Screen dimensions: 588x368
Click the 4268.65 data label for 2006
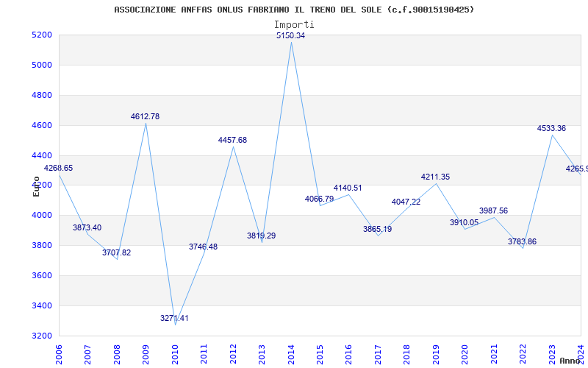[x=59, y=169]
